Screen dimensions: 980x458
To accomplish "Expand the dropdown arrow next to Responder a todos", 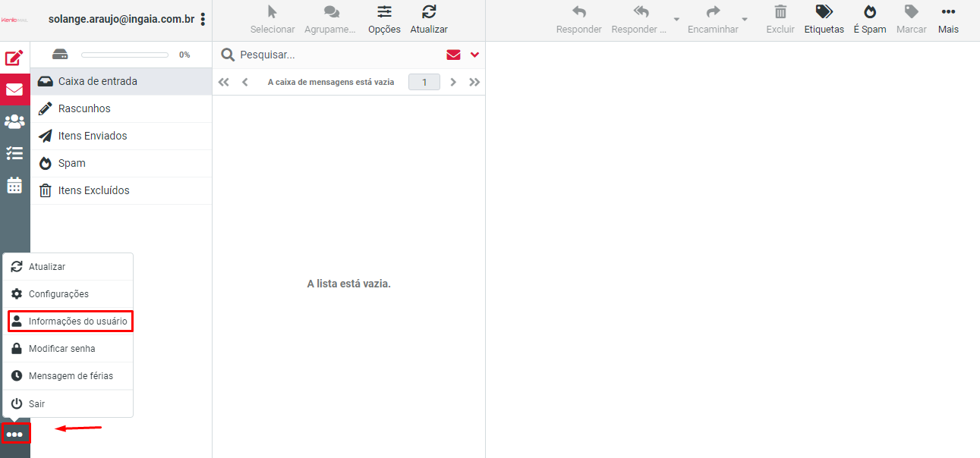I will (x=676, y=20).
